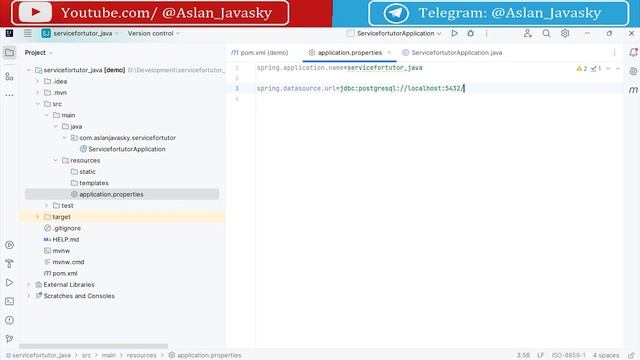Click the typo check indicator in the editor
The height and width of the screenshot is (360, 640).
coord(596,69)
